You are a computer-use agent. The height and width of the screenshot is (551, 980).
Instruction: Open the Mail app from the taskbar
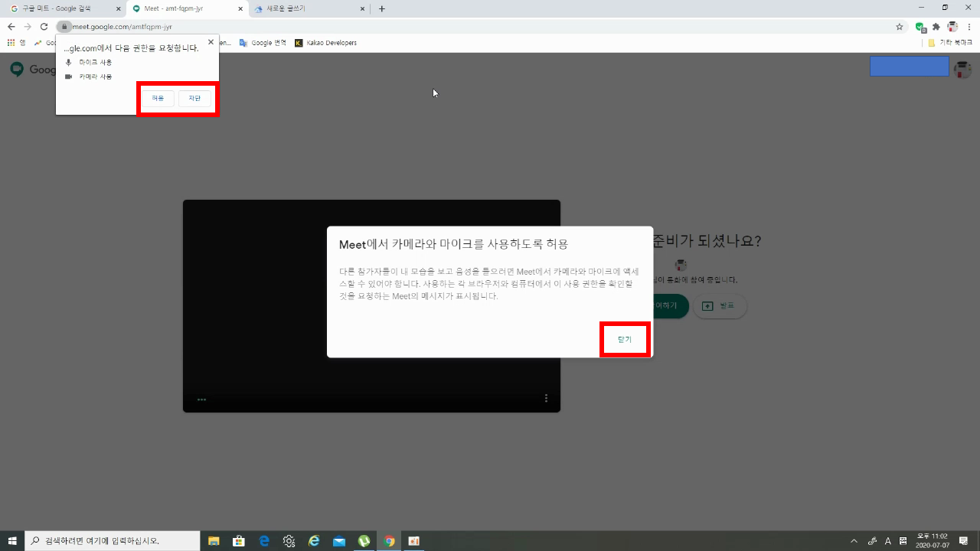click(x=339, y=541)
